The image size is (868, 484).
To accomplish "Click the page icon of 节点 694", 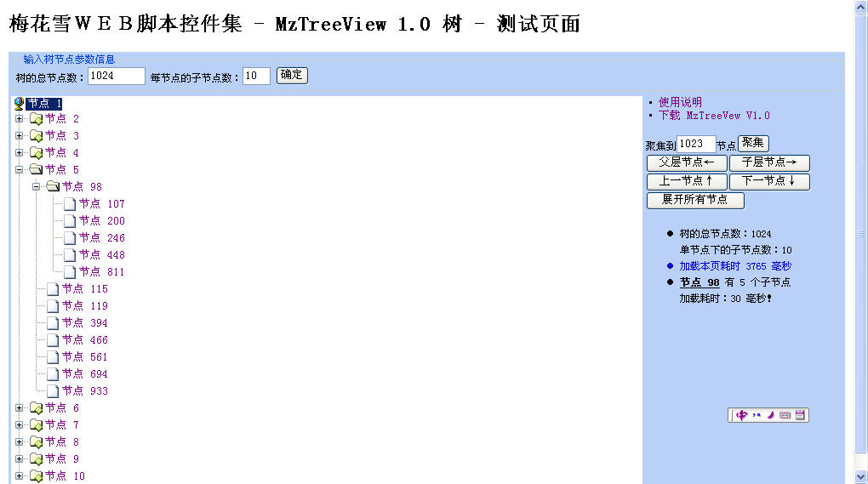I will pos(53,374).
